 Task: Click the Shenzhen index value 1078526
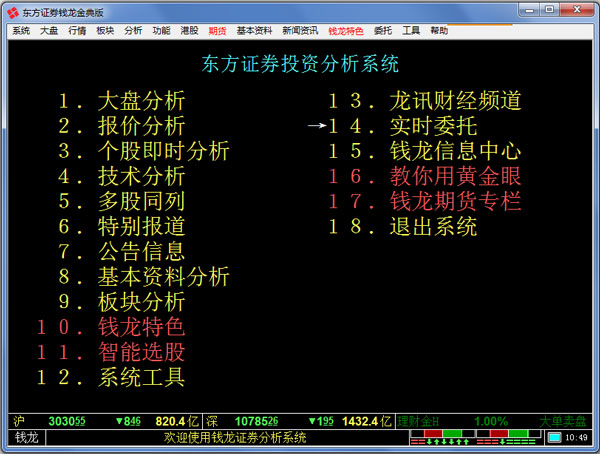256,421
